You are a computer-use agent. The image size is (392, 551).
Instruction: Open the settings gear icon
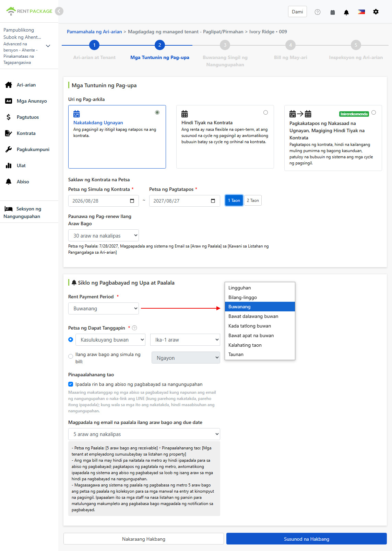(376, 12)
